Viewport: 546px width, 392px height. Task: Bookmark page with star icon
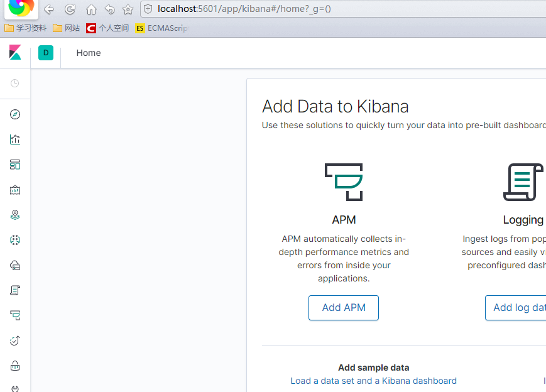128,9
